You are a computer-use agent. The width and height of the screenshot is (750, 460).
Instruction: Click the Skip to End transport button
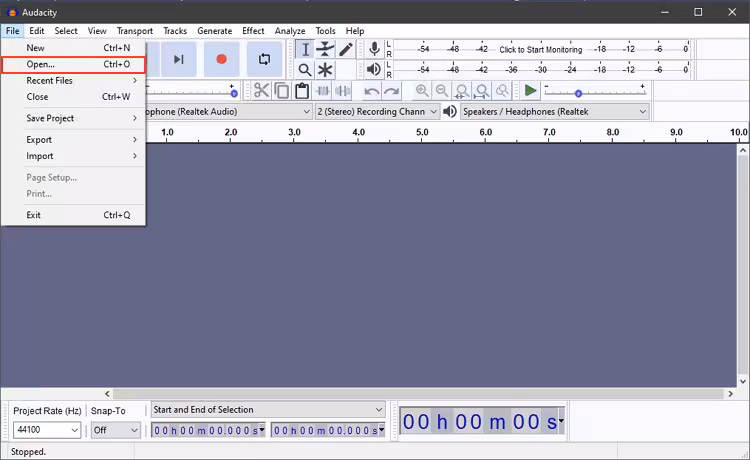pyautogui.click(x=178, y=59)
